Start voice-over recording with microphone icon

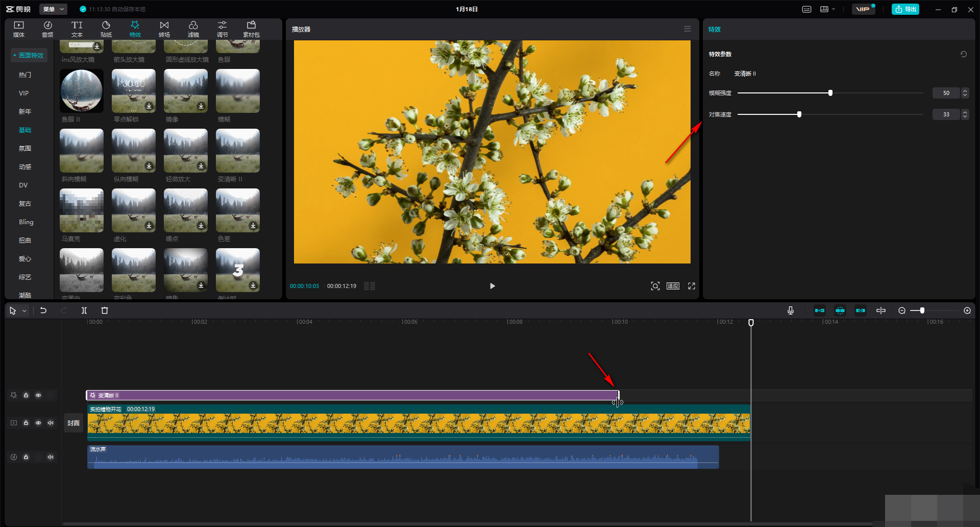click(791, 310)
